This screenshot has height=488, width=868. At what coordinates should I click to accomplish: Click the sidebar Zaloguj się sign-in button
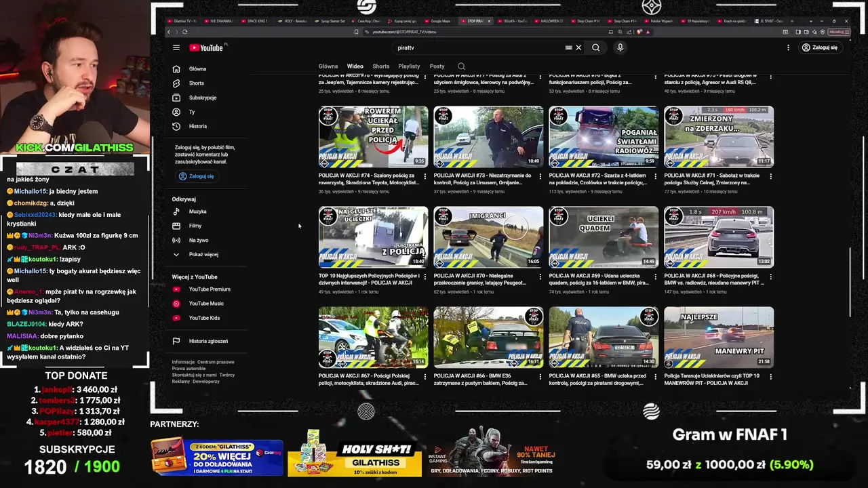[196, 176]
